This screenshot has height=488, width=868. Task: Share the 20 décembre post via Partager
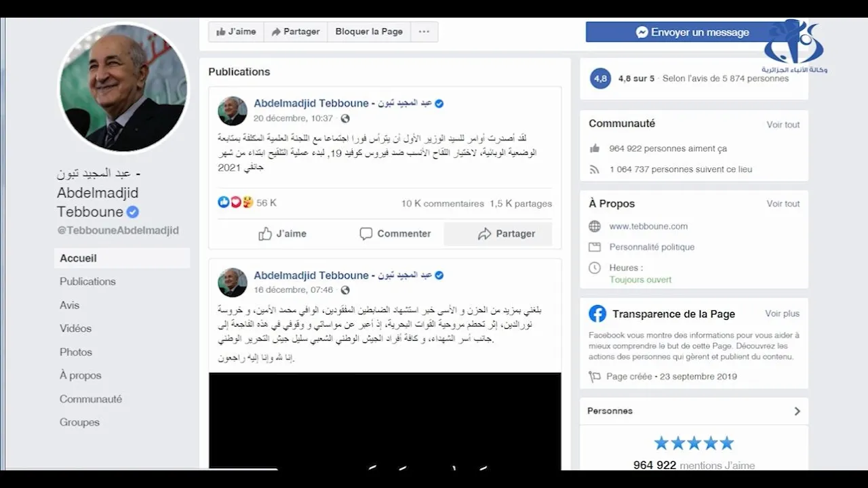click(x=506, y=234)
